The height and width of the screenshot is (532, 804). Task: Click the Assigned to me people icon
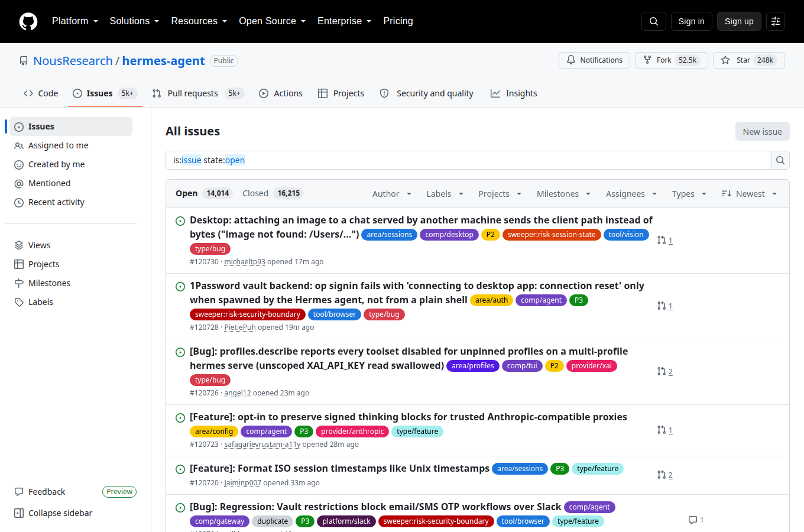[19, 145]
